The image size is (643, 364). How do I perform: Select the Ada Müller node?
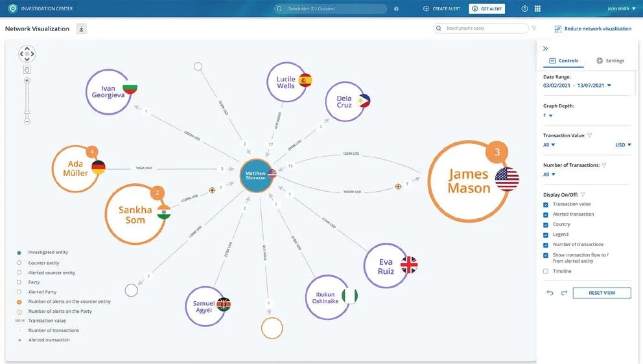pos(75,168)
